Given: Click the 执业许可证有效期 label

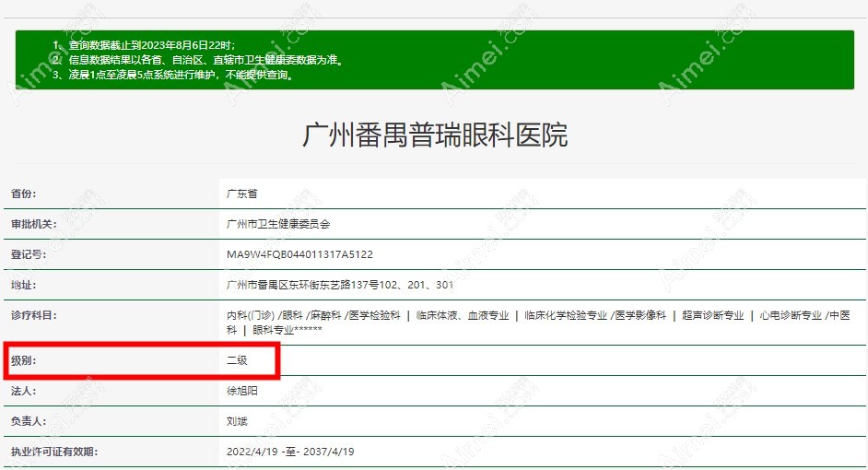Looking at the screenshot, I should (54, 452).
